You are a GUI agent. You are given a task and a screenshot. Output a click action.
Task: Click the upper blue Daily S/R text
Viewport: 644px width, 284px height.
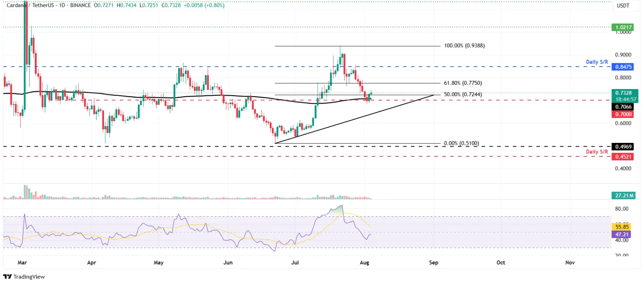597,62
